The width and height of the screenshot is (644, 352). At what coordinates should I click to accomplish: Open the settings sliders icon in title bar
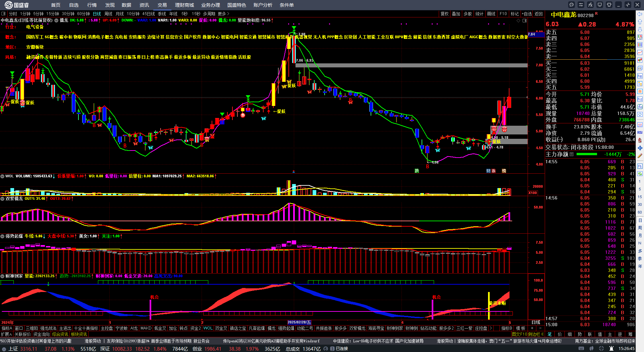[x=581, y=5]
